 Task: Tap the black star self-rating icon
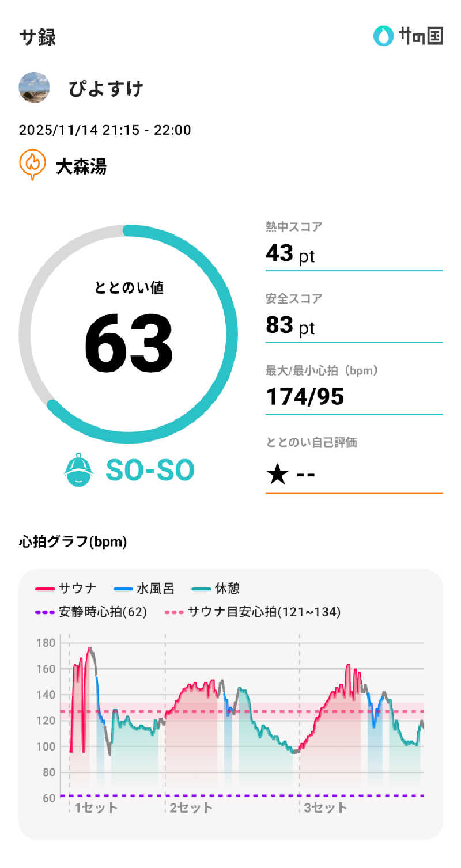(x=277, y=475)
